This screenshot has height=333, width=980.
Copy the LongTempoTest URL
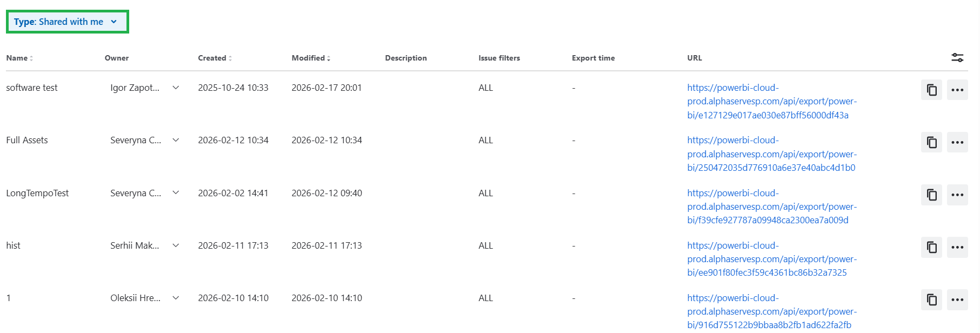tap(931, 195)
